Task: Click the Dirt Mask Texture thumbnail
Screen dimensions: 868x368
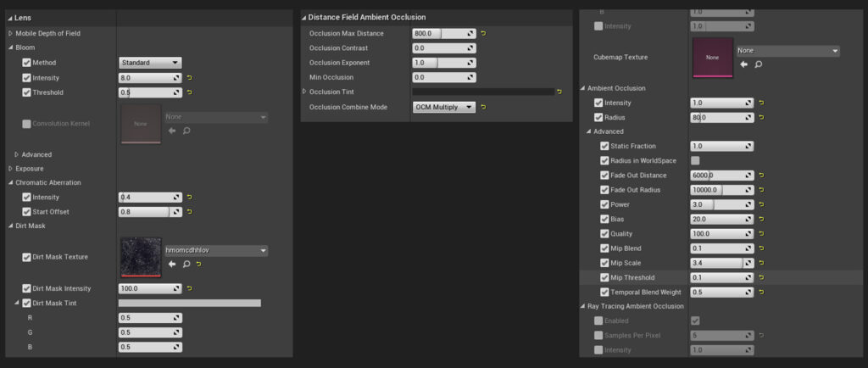Action: [141, 257]
